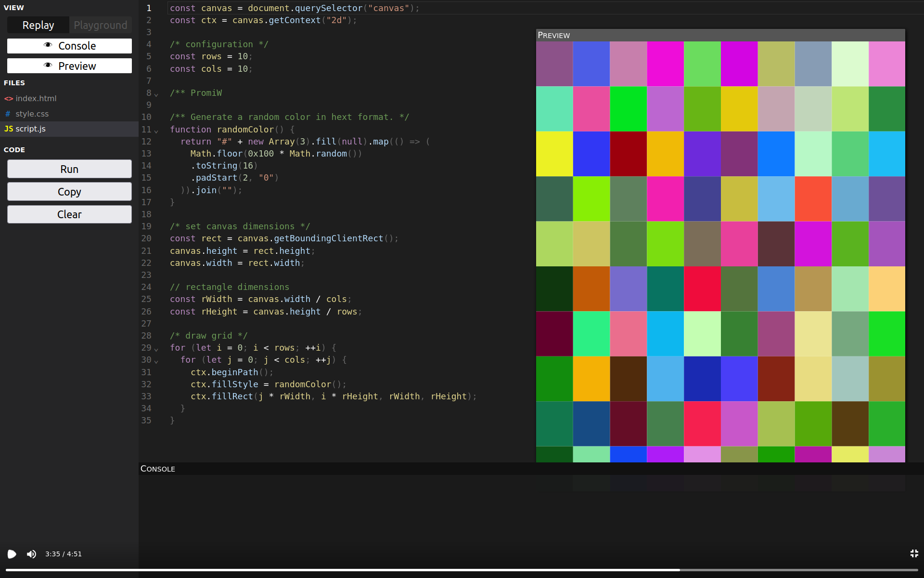
Task: Click Copy to copy the code
Action: [x=69, y=191]
